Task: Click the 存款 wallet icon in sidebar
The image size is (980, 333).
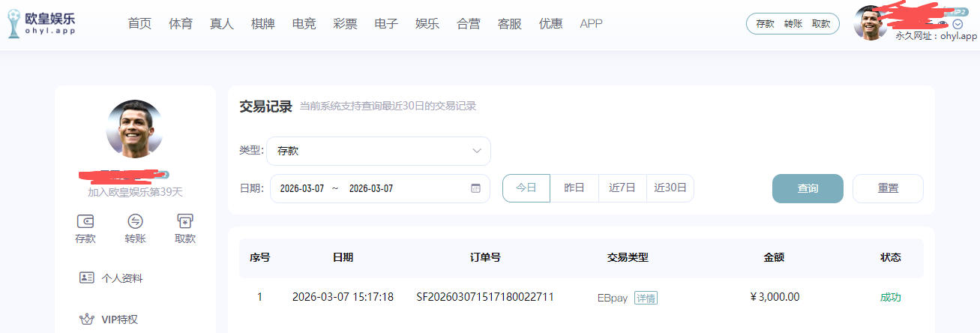Action: (x=85, y=221)
